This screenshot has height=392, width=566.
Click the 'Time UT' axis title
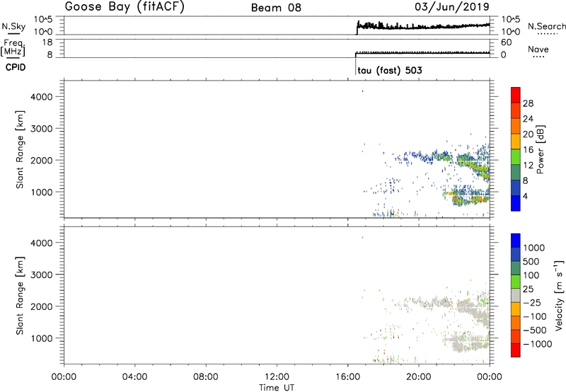click(x=277, y=388)
